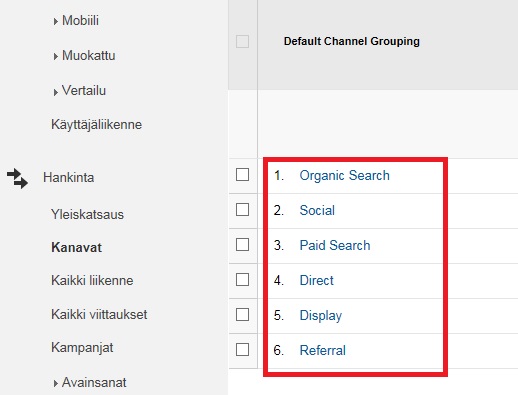Open the Referral channel link
The image size is (518, 395).
tap(322, 350)
